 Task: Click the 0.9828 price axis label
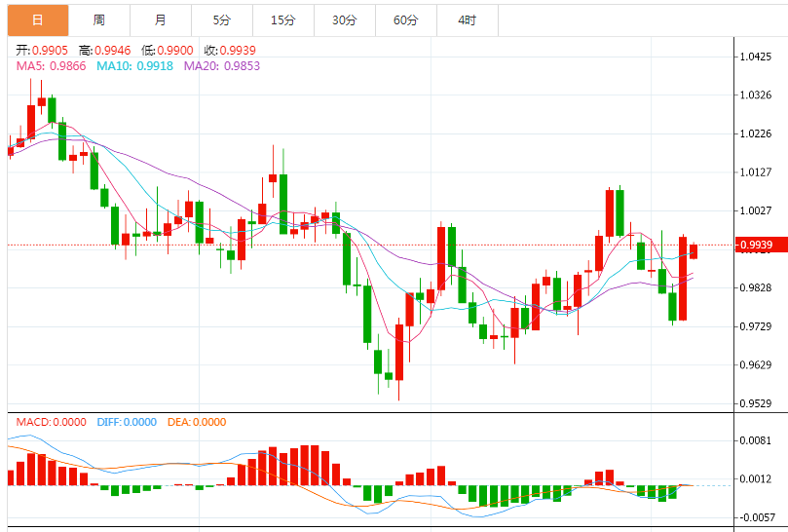coord(755,287)
